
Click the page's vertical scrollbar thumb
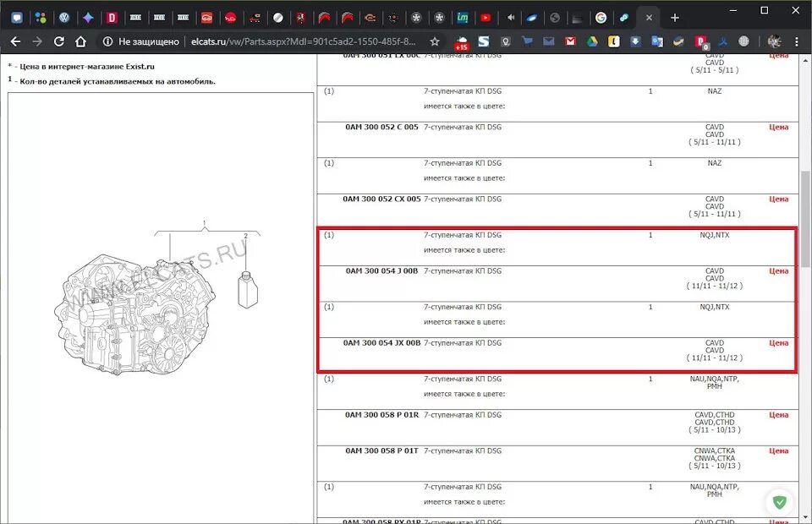pyautogui.click(x=804, y=219)
